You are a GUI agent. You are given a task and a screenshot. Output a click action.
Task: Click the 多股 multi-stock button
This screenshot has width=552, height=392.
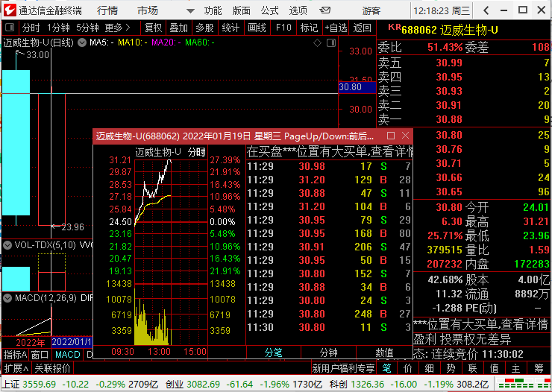pyautogui.click(x=205, y=28)
